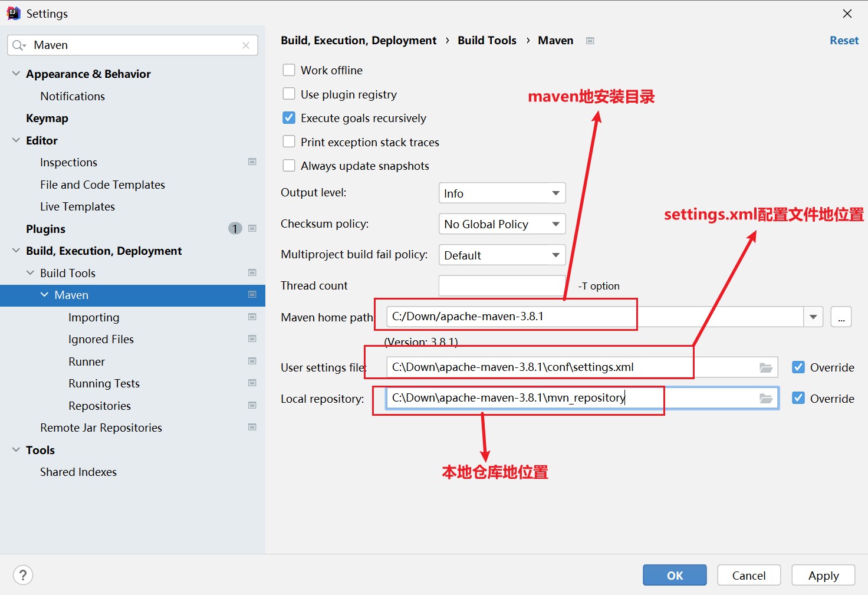This screenshot has width=868, height=595.
Task: Collapse Build, Execution, Deployment section
Action: pos(16,251)
